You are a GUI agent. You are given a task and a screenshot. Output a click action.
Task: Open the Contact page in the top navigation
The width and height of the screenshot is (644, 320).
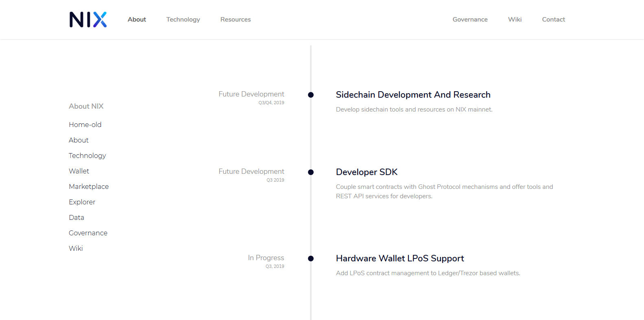click(553, 20)
